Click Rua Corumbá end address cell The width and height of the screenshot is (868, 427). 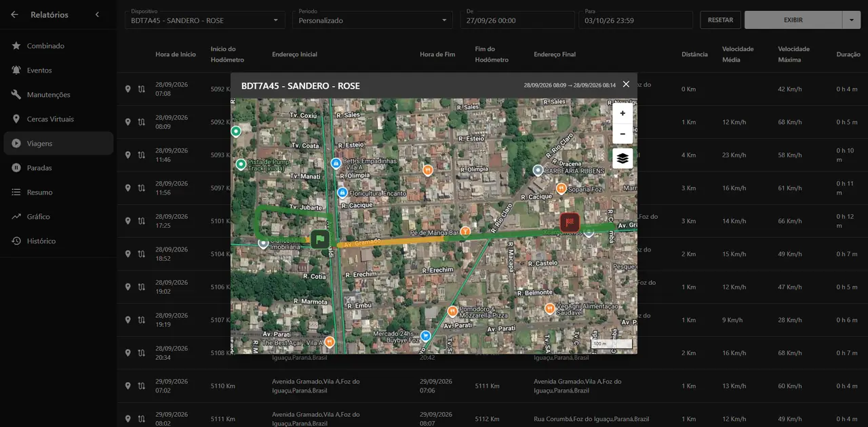coord(591,419)
